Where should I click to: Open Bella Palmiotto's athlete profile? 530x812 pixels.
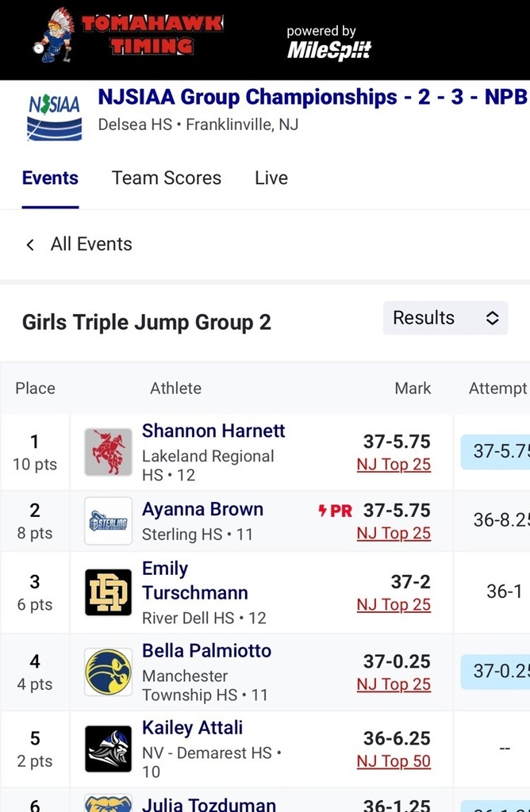coord(206,651)
